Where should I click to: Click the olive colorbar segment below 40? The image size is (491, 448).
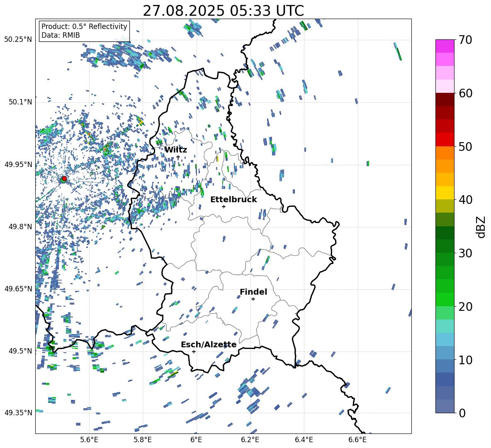pyautogui.click(x=445, y=206)
